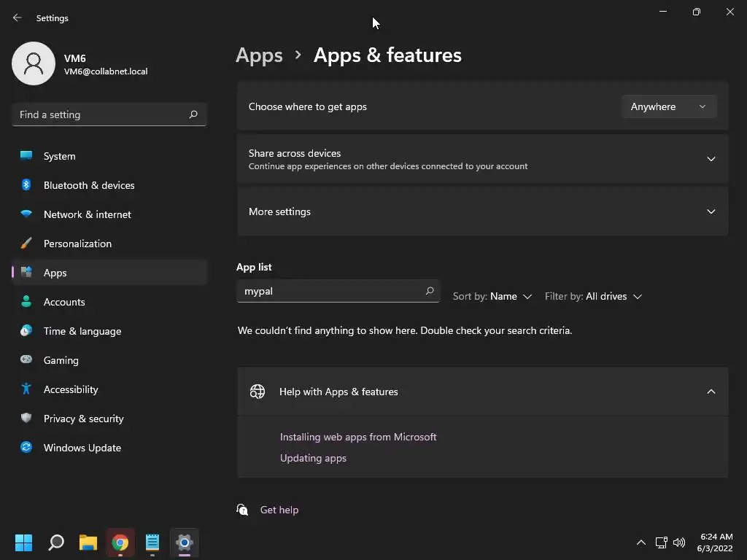Open the Anywhere dropdown for app sources
Image resolution: width=747 pixels, height=560 pixels.
[669, 106]
